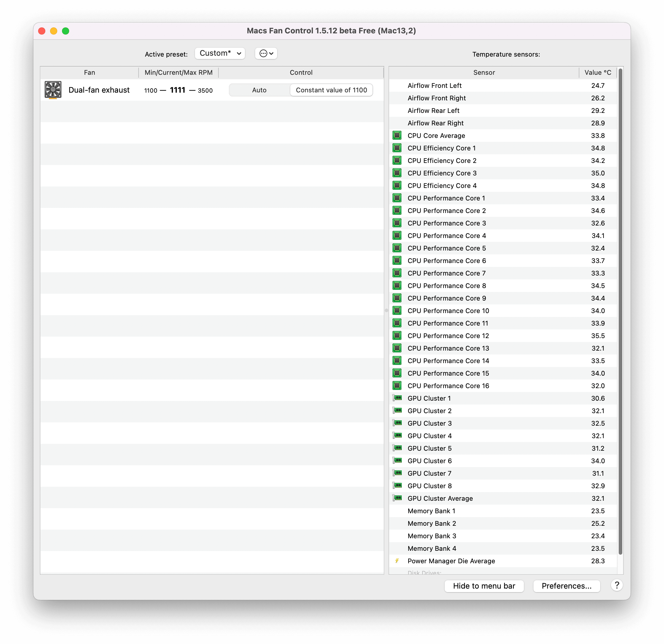Click the GPU Cluster 5 card icon
The image size is (664, 644).
pos(397,448)
